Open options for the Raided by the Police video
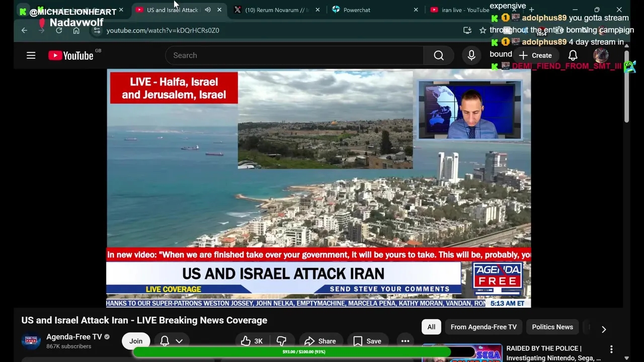 pyautogui.click(x=611, y=349)
